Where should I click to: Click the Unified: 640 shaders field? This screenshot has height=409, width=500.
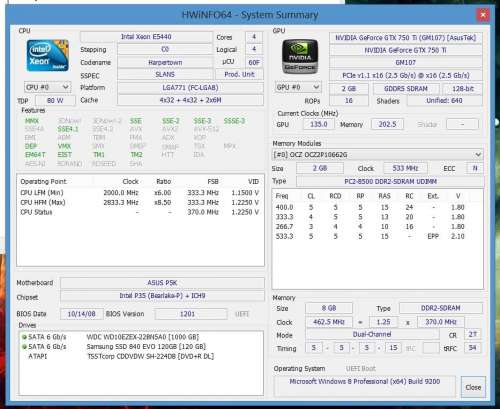pyautogui.click(x=444, y=101)
